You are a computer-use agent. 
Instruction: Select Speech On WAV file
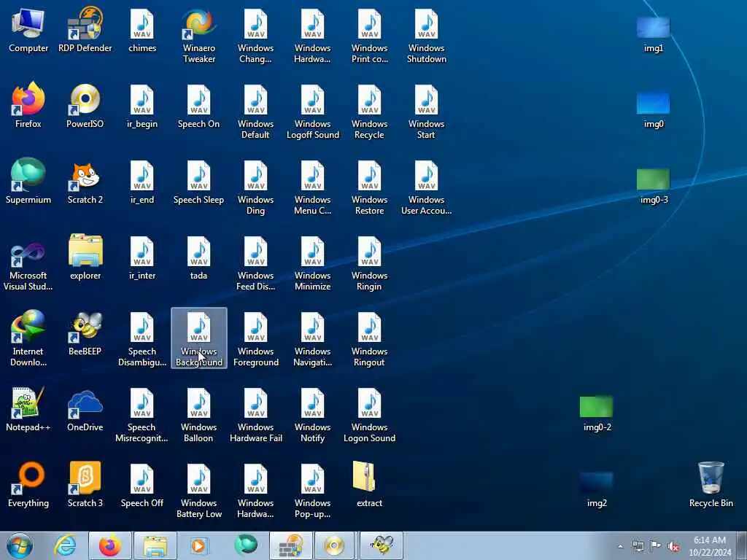click(x=198, y=106)
